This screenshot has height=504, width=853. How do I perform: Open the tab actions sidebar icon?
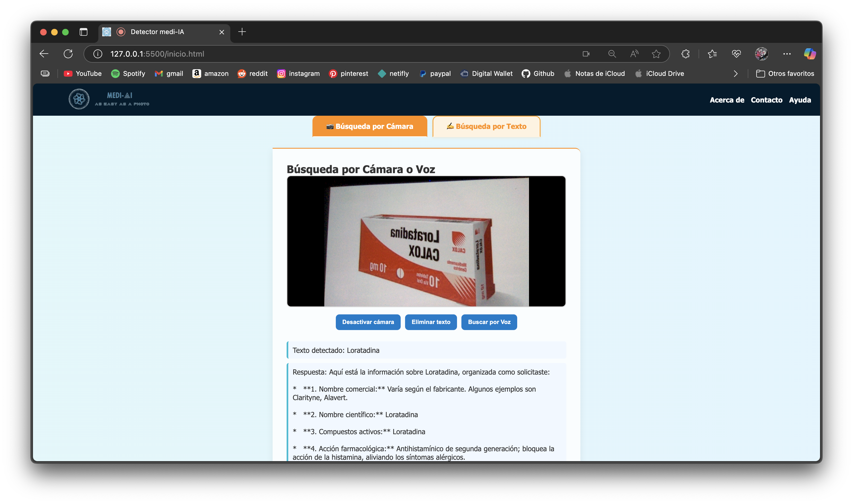coord(84,32)
